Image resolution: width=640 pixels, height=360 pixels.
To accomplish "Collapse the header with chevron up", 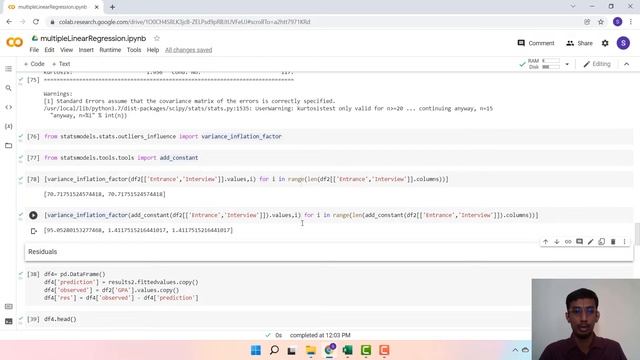I will [x=627, y=64].
